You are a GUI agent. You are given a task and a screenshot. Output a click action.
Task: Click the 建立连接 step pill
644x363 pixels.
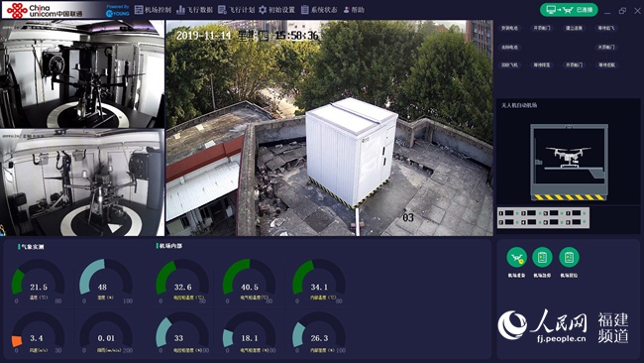tap(574, 28)
